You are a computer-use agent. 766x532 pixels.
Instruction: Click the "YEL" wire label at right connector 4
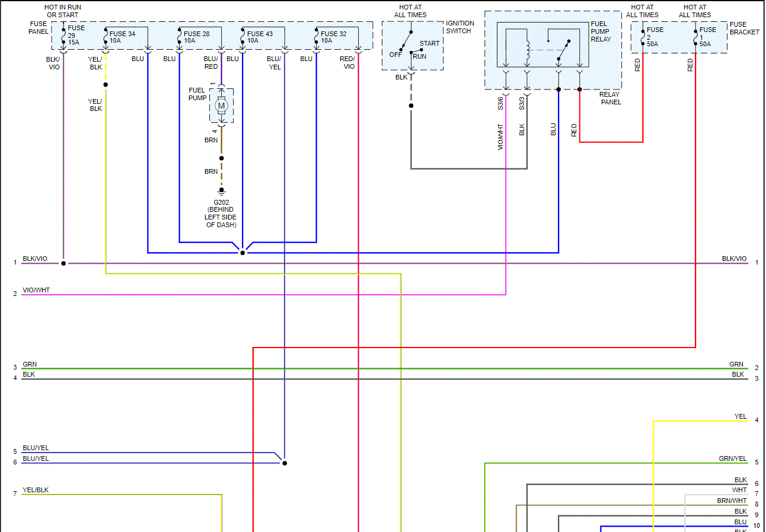[x=741, y=416]
